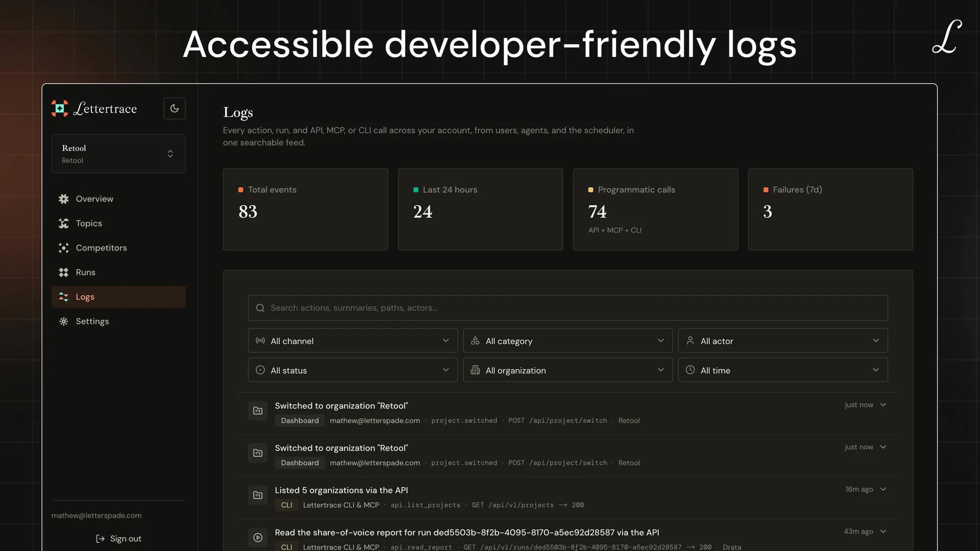Click the Lettertrace wordmark

pos(105,108)
